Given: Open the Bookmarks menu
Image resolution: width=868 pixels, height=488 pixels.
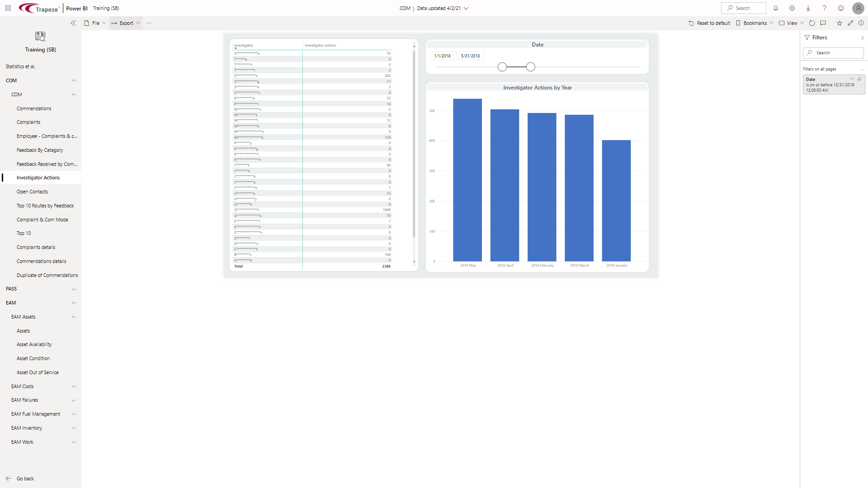Looking at the screenshot, I should click(x=754, y=23).
